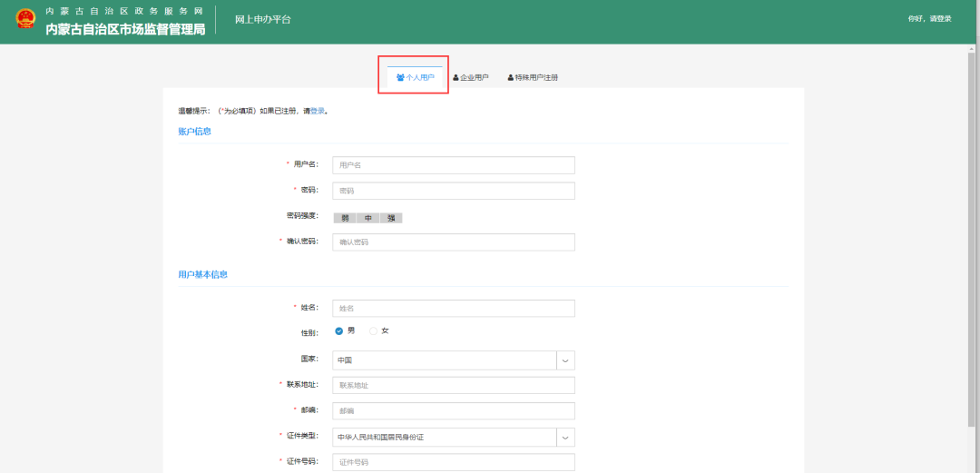Image resolution: width=980 pixels, height=473 pixels.
Task: Click the chevron arrow of 国家 dropdown
Action: pyautogui.click(x=565, y=360)
